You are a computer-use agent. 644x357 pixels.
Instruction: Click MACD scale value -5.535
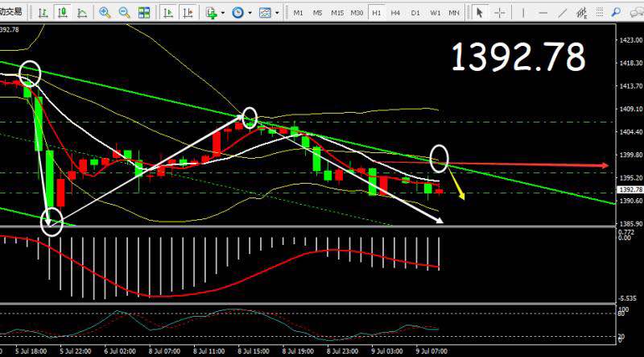click(x=627, y=298)
